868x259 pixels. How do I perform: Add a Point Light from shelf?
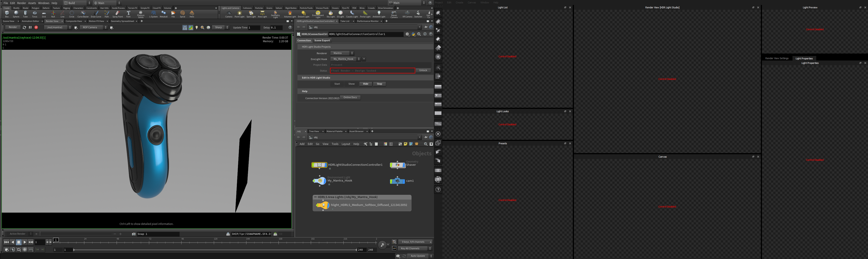(239, 14)
